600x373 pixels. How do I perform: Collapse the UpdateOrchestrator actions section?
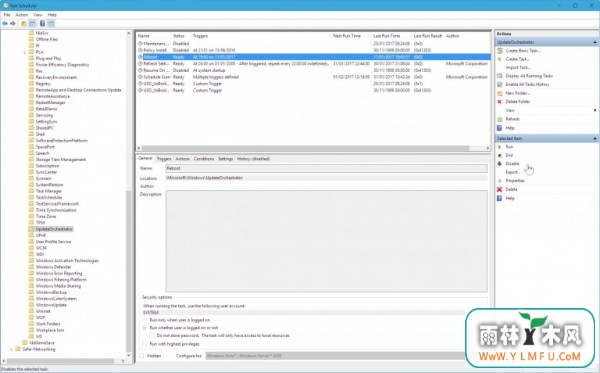[595, 42]
